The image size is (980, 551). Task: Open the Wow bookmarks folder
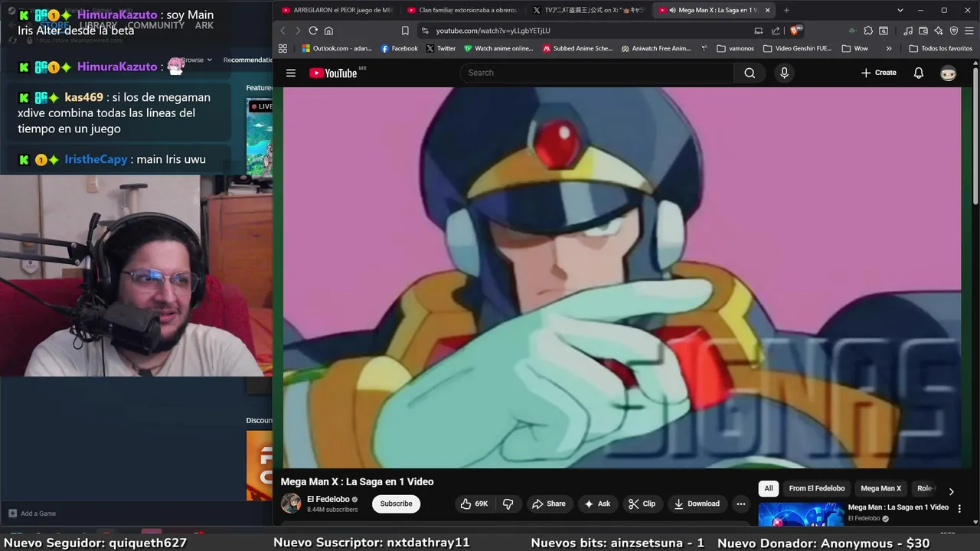(x=855, y=48)
